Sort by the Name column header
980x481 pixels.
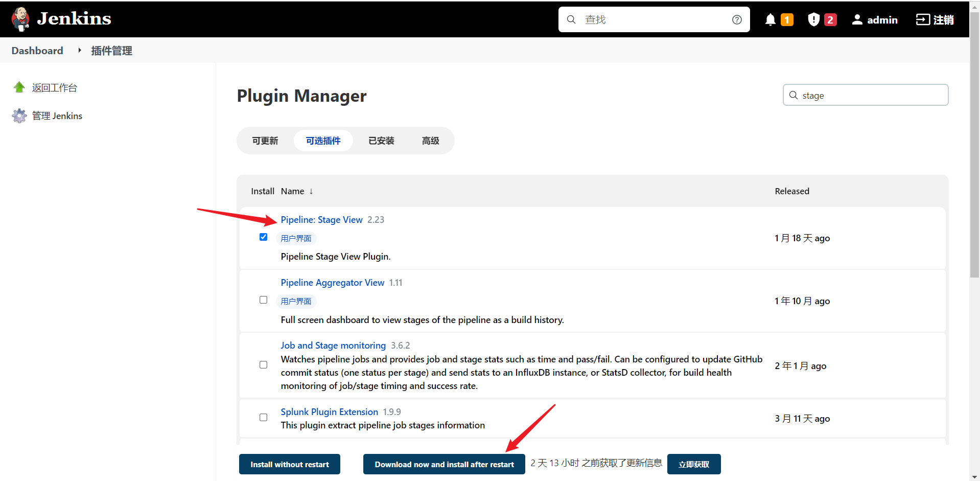pyautogui.click(x=292, y=191)
